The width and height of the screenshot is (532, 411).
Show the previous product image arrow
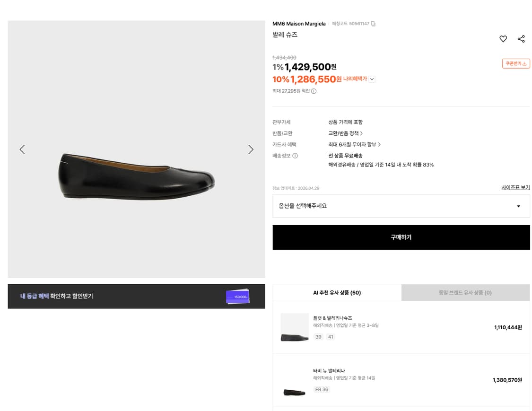[x=22, y=149]
